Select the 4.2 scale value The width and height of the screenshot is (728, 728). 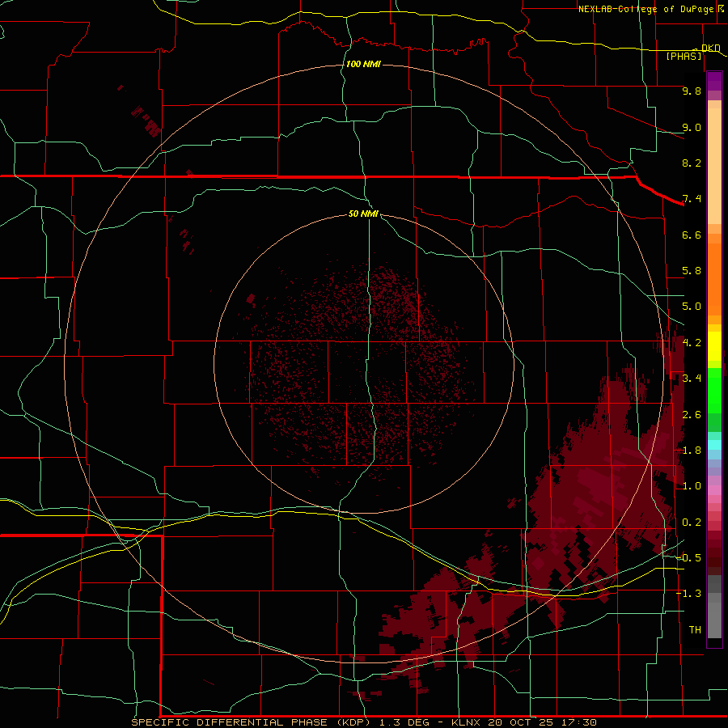point(692,343)
